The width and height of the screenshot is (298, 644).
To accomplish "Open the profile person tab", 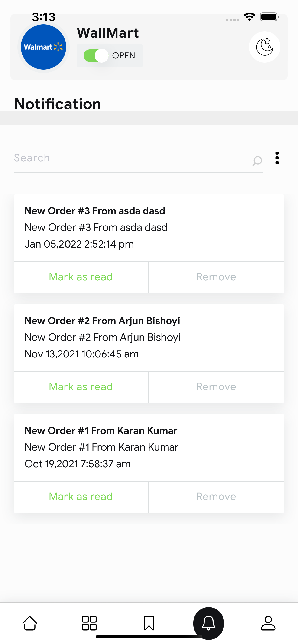I will pos(268,623).
